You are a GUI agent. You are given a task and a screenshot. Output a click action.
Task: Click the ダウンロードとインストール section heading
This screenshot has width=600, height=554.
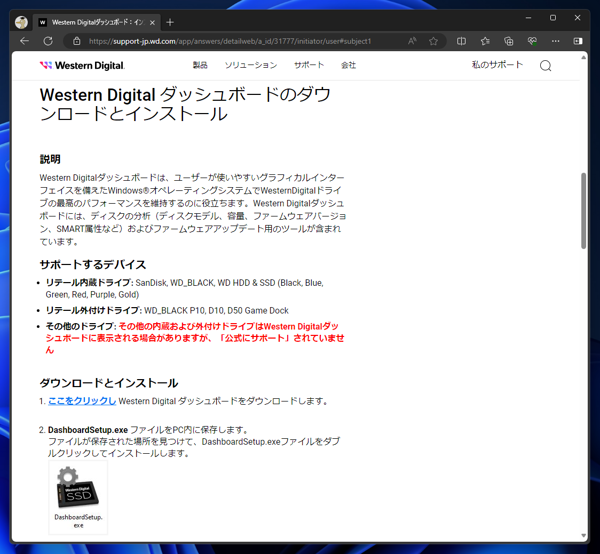click(109, 383)
